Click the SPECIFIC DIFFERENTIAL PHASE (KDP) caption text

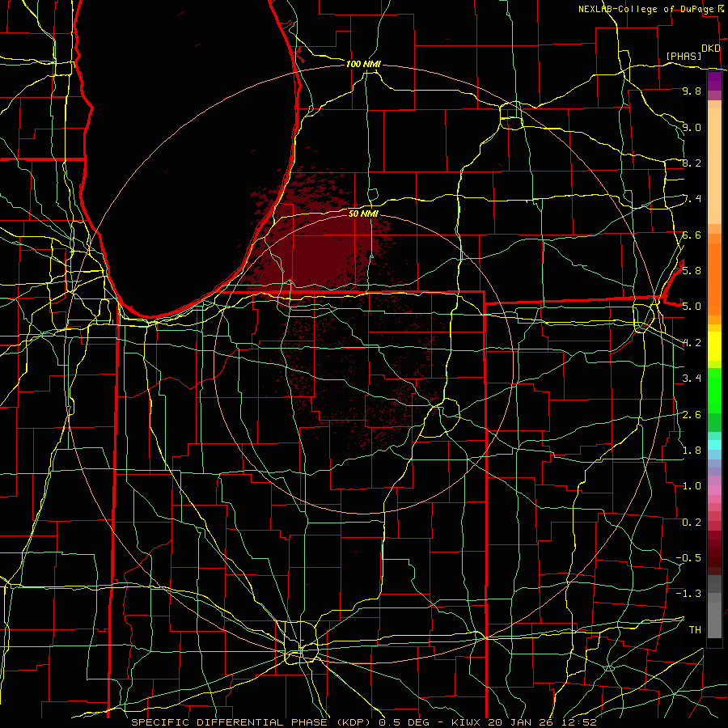[251, 722]
